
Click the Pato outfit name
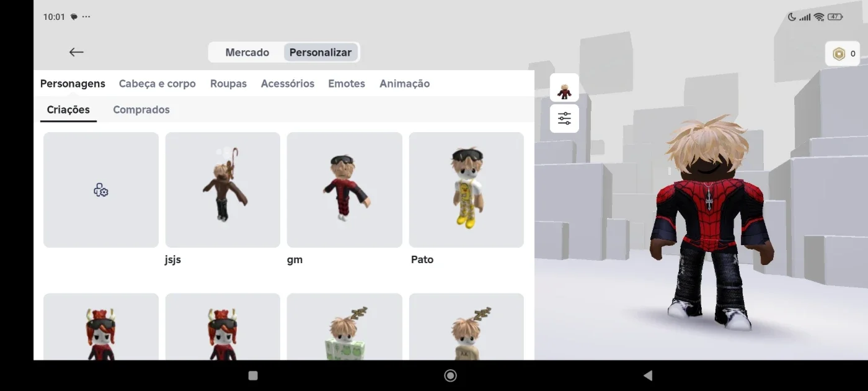click(422, 259)
